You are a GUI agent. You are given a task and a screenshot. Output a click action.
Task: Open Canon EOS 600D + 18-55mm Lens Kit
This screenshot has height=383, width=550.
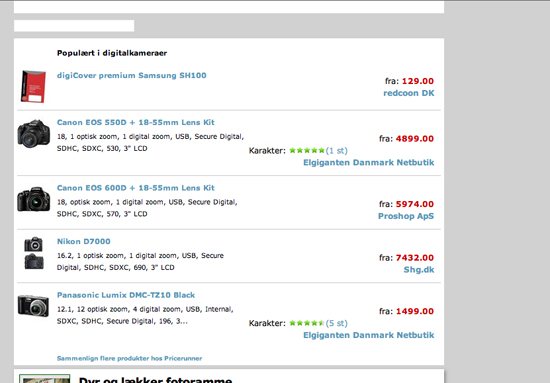(135, 188)
